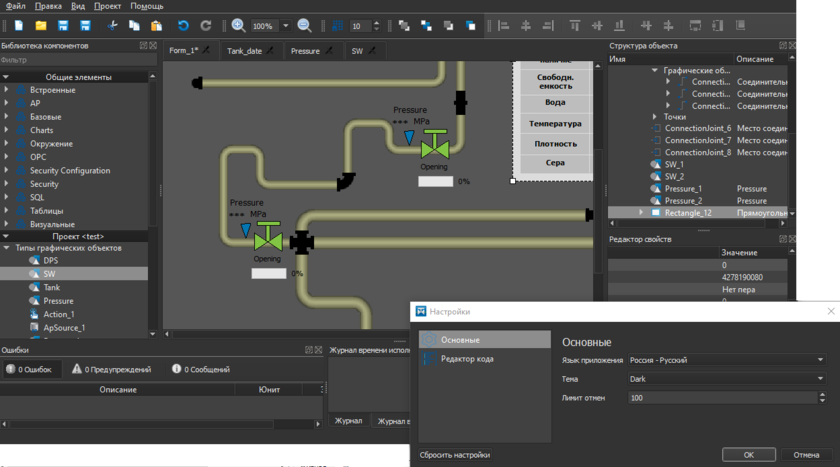Switch to the Tank_date tab

click(x=244, y=50)
